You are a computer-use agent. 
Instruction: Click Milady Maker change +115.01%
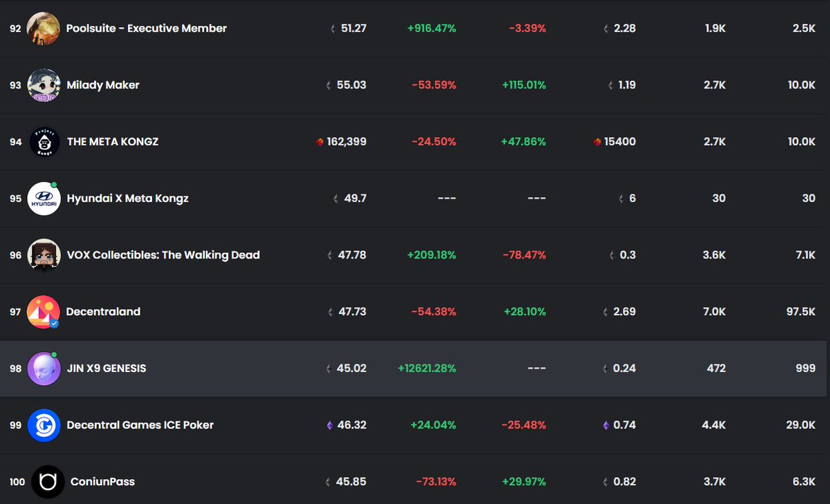[x=524, y=85]
